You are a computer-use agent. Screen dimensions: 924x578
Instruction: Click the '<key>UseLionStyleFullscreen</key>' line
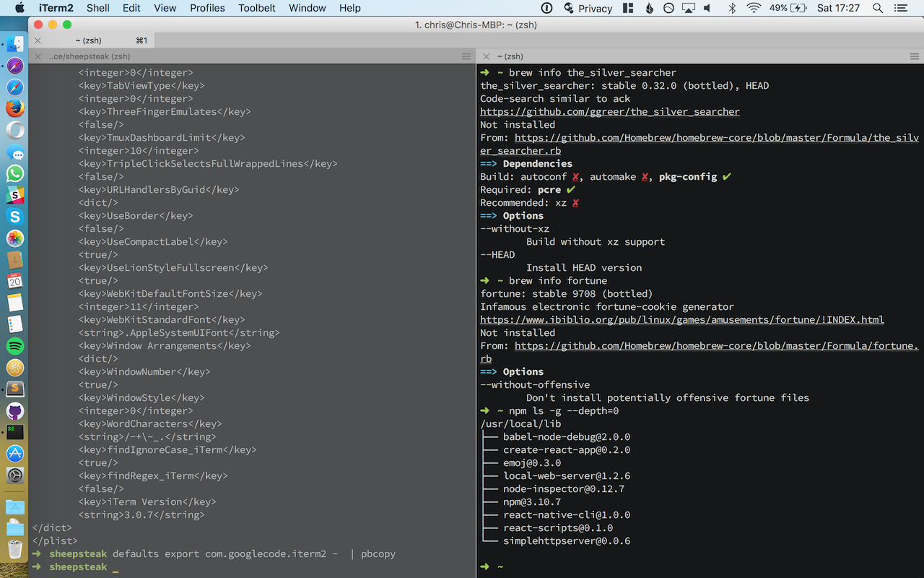coord(173,268)
